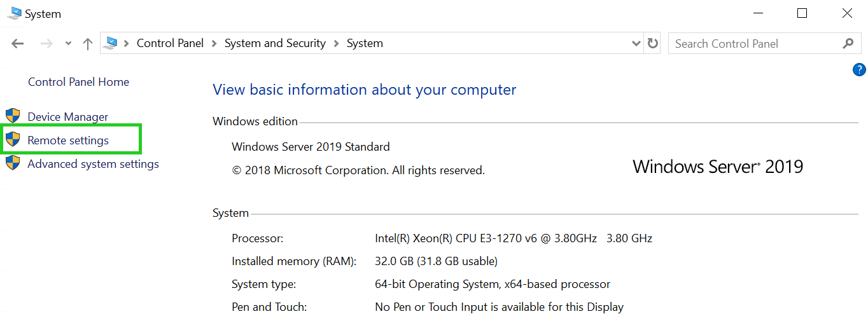This screenshot has width=868, height=328.
Task: Click shield icon next to Advanced system settings
Action: point(13,163)
